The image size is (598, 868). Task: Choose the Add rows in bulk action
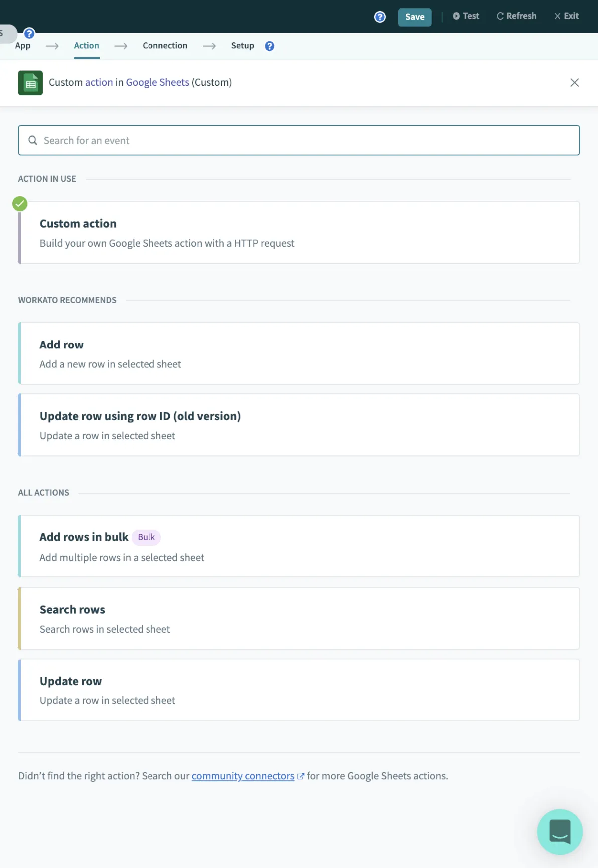tap(299, 546)
